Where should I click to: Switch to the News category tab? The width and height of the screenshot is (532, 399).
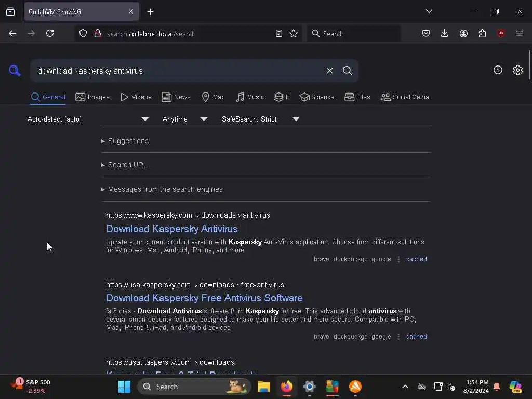(176, 97)
